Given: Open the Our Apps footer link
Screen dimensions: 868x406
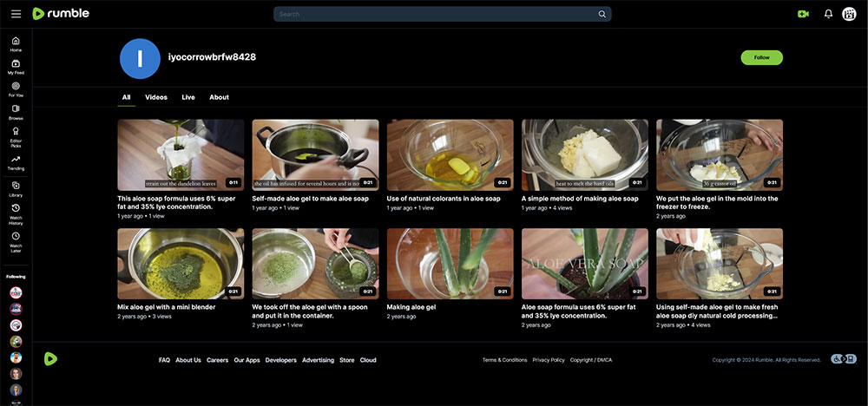Looking at the screenshot, I should [247, 360].
